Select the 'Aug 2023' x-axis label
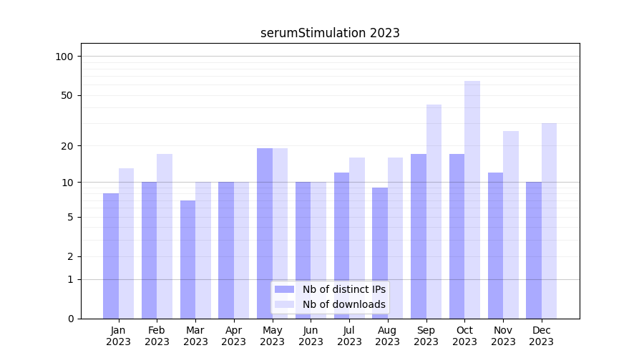Screen dimensions: 644x358 (388, 336)
